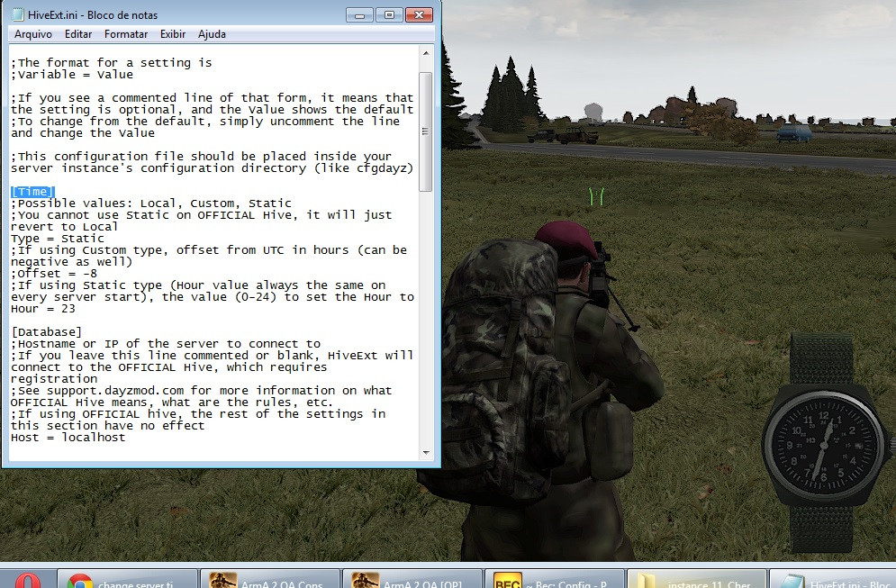Minimize the HiveExt.ini Notepad window
The height and width of the screenshot is (588, 896).
point(359,14)
